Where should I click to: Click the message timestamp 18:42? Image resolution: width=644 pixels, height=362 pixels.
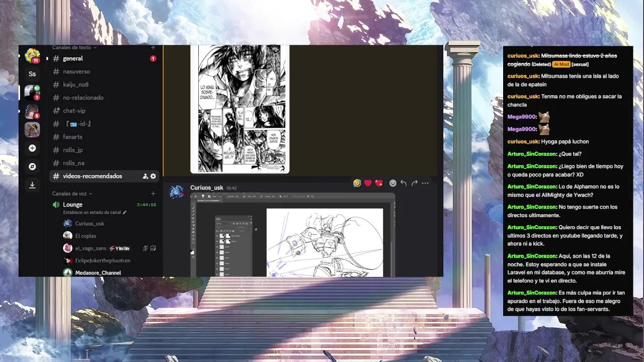[231, 188]
